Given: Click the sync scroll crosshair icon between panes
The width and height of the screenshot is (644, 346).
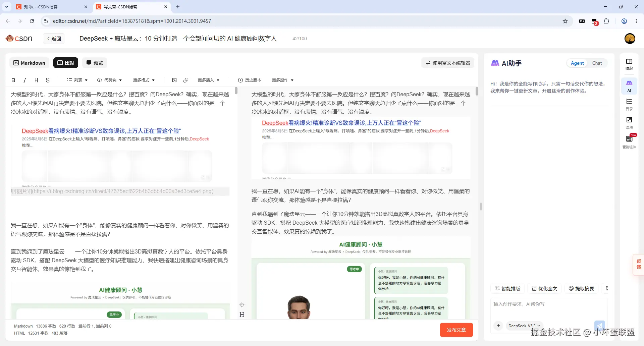Looking at the screenshot, I should (x=242, y=305).
